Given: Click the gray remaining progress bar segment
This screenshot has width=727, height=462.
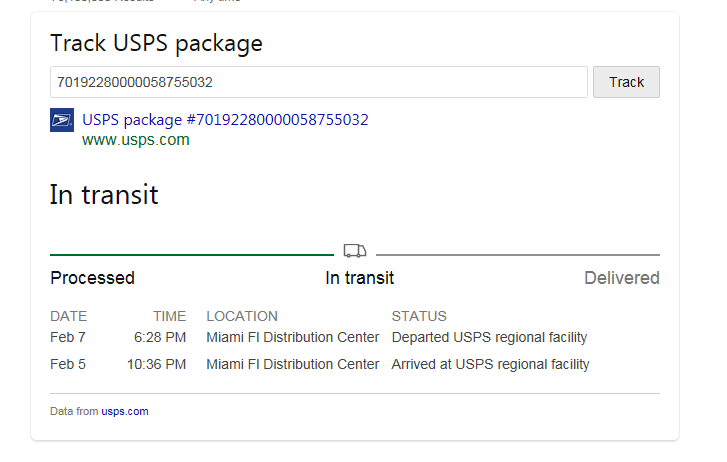Looking at the screenshot, I should point(517,255).
